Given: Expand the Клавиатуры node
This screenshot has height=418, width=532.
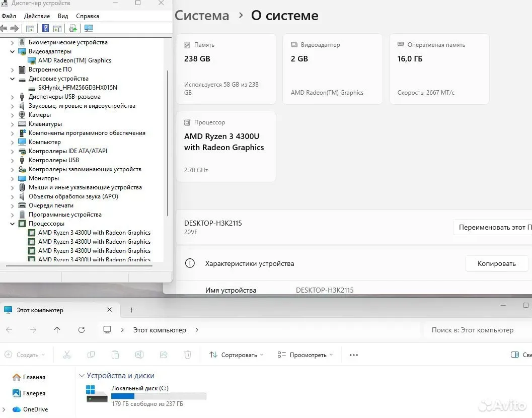Looking at the screenshot, I should coord(13,124).
